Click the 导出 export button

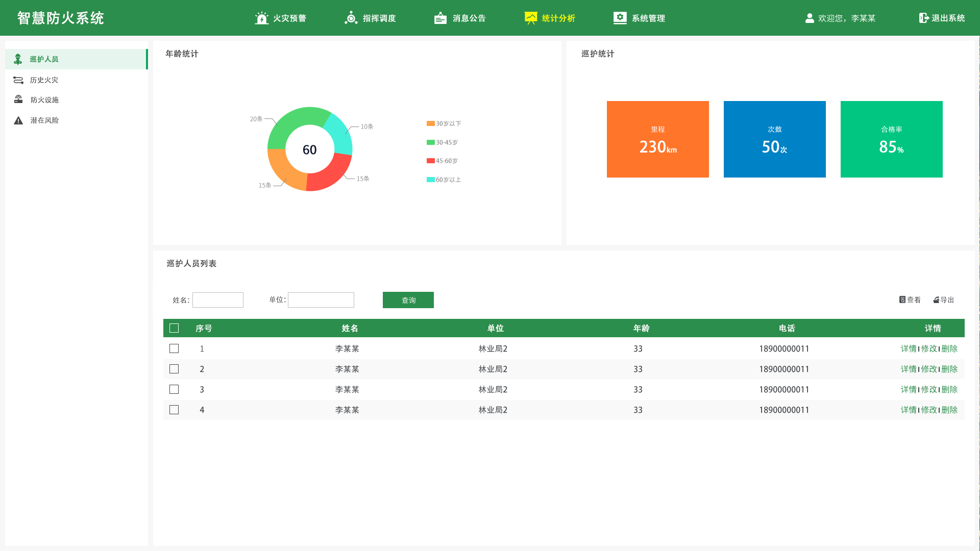click(944, 300)
